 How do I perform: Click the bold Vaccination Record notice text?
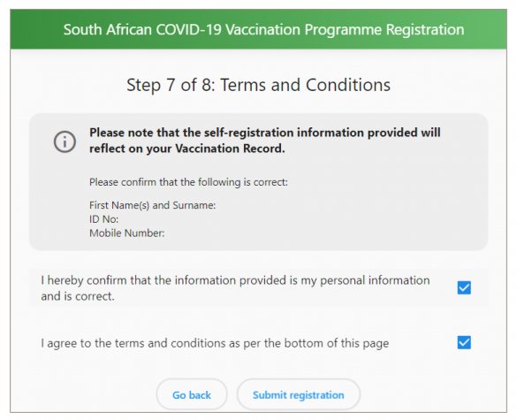click(x=265, y=141)
